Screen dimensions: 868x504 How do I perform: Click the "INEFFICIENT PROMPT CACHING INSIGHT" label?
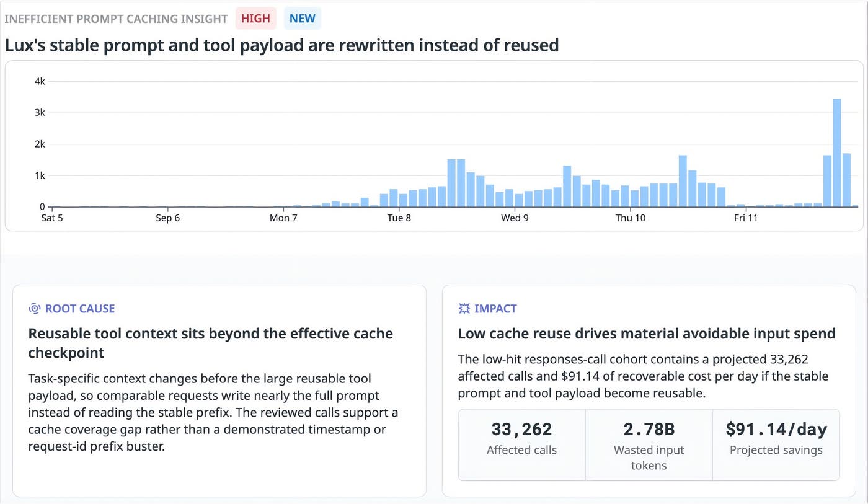(116, 19)
